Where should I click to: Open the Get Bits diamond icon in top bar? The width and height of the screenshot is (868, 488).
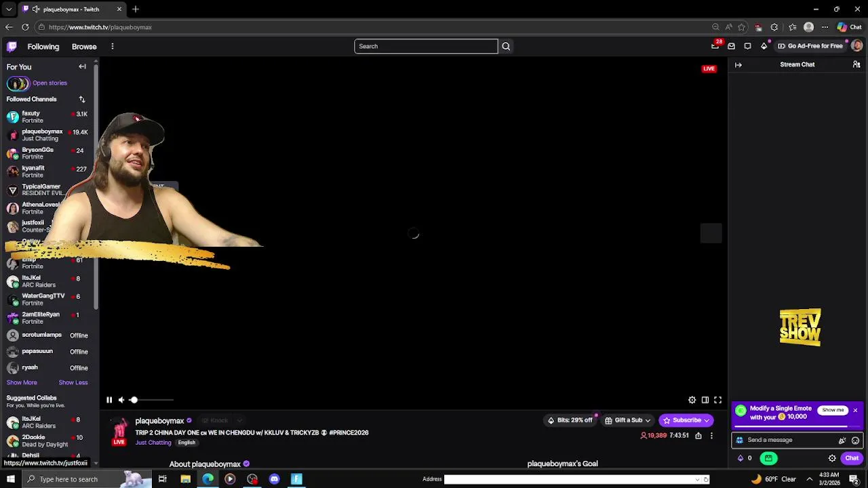[x=764, y=46]
